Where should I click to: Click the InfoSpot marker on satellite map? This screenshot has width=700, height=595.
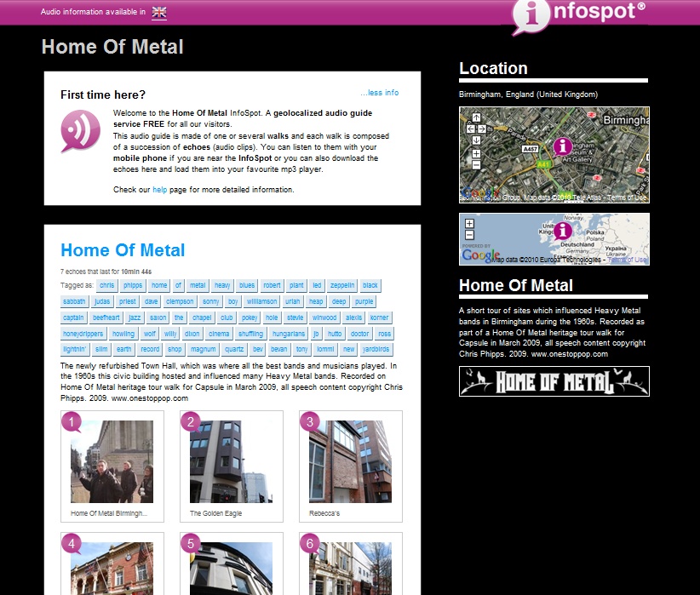pos(562,147)
